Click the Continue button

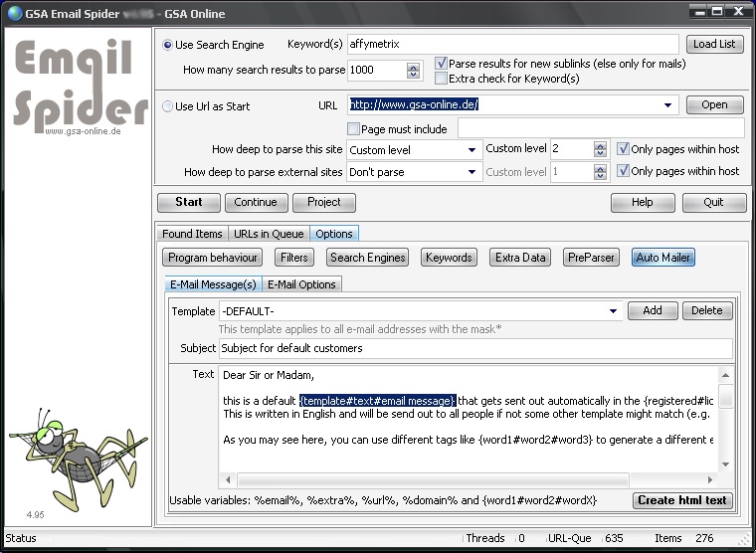[256, 203]
